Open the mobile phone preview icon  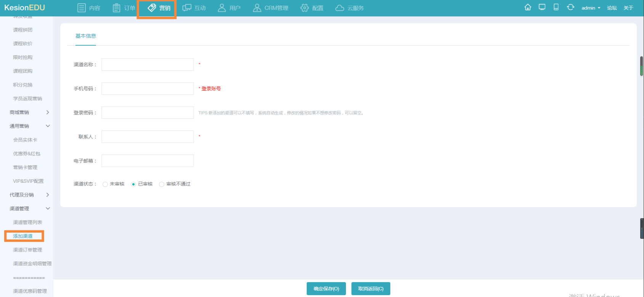tap(556, 7)
